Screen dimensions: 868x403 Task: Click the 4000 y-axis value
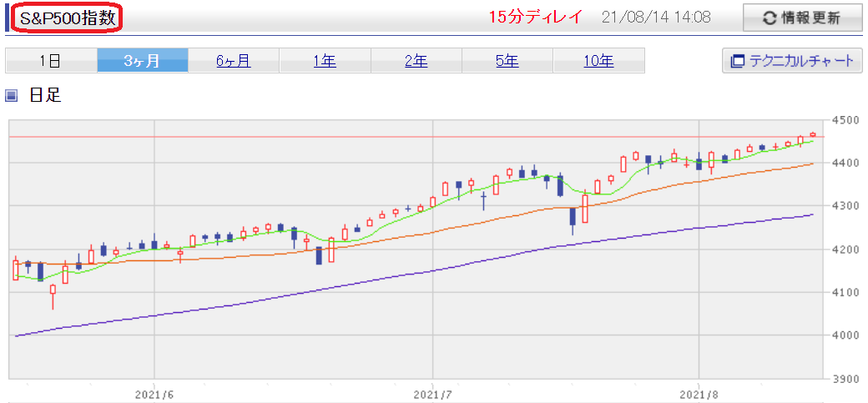click(x=845, y=335)
